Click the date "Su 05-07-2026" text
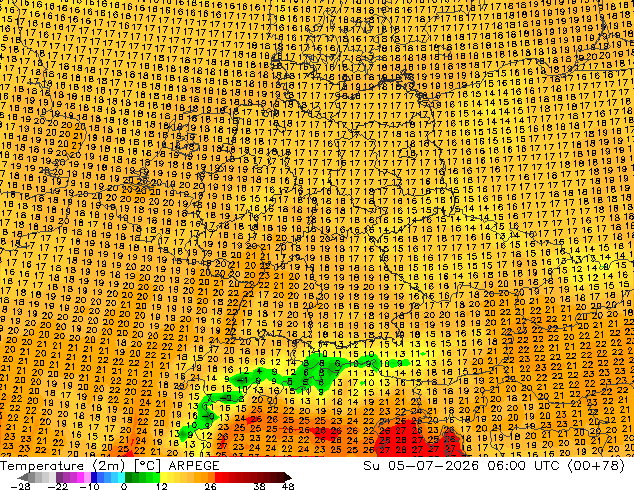 coord(421,466)
